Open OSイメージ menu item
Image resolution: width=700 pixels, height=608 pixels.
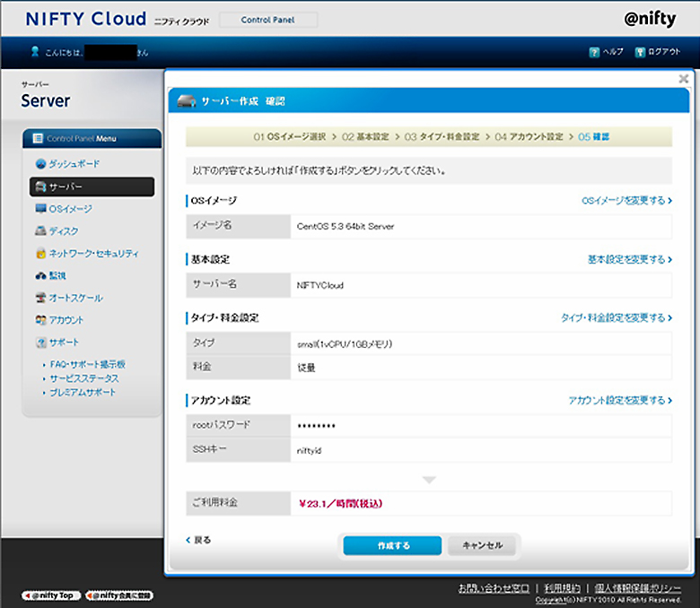[71, 209]
